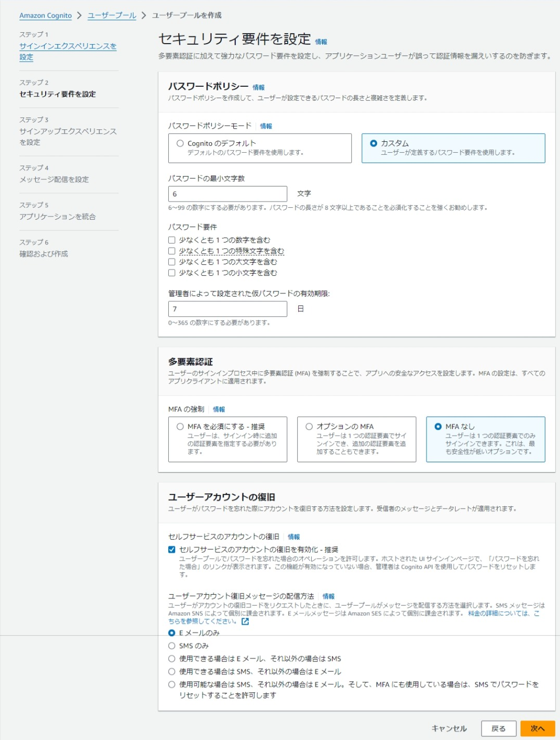Screen dimensions: 560x740
Task: Click the パスワードの最小文字数 input field
Action: [228, 194]
